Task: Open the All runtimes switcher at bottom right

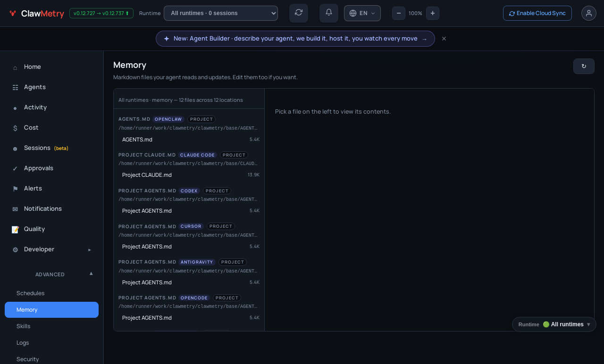Action: (x=554, y=324)
